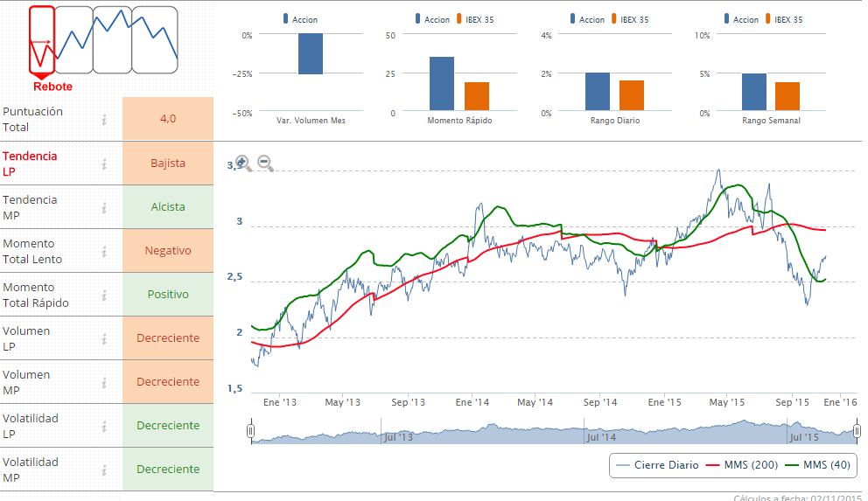The height and width of the screenshot is (501, 868).
Task: Toggle Cierre Diario series in legend
Action: (x=657, y=465)
